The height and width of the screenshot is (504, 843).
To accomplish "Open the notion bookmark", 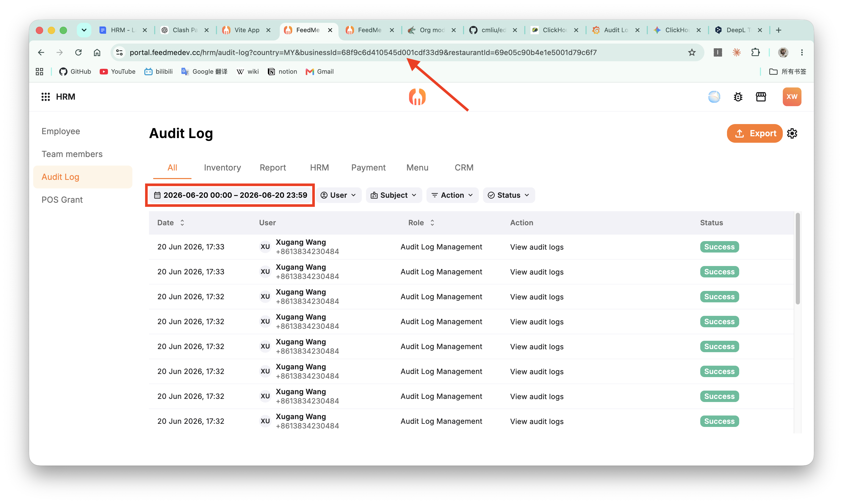I will coord(283,71).
